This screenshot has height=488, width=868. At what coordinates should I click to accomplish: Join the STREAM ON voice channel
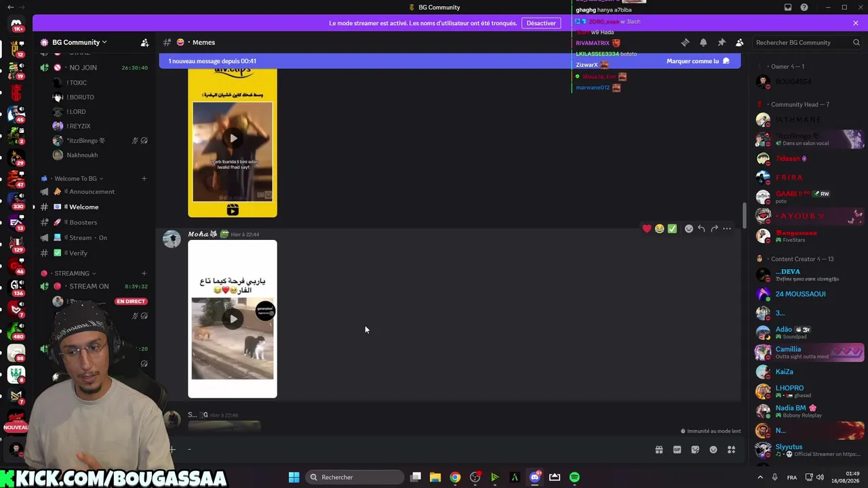pyautogui.click(x=94, y=286)
